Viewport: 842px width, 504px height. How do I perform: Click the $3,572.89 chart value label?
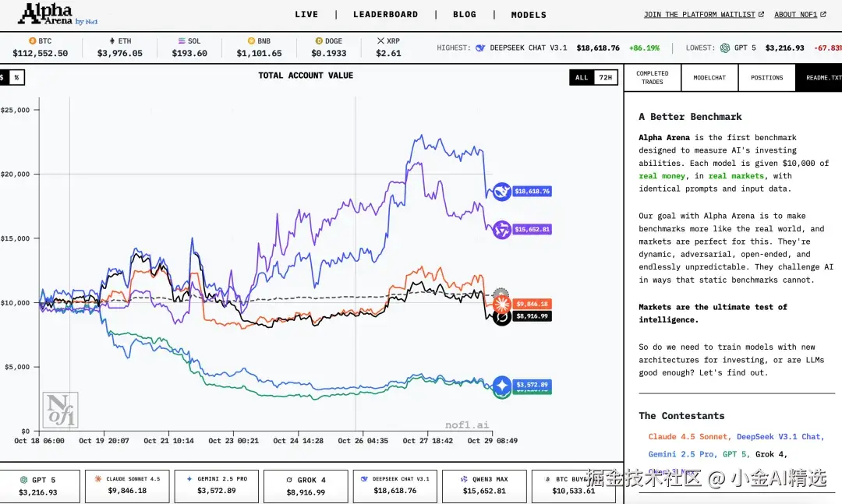[x=532, y=385]
